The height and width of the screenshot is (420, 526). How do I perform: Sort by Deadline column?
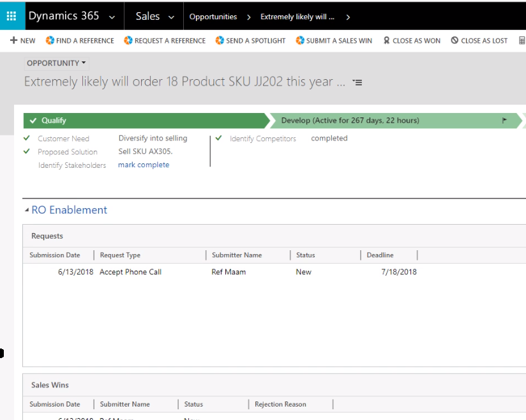point(380,255)
